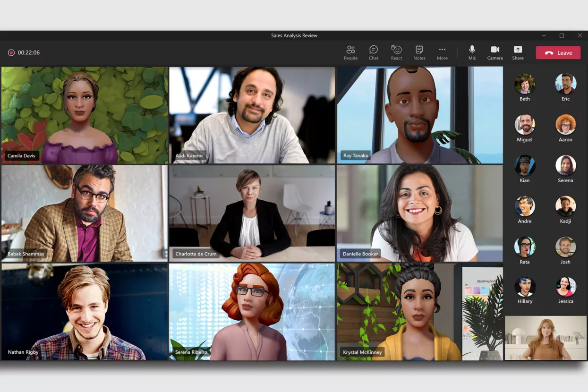This screenshot has height=392, width=588.
Task: Click the self-view video preview
Action: pos(545,338)
